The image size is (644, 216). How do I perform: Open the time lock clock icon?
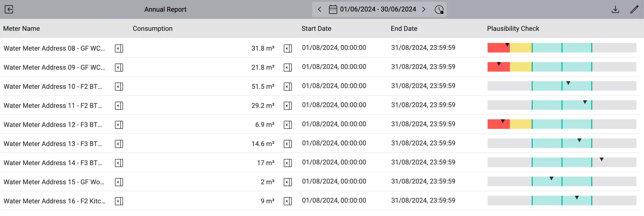[439, 10]
